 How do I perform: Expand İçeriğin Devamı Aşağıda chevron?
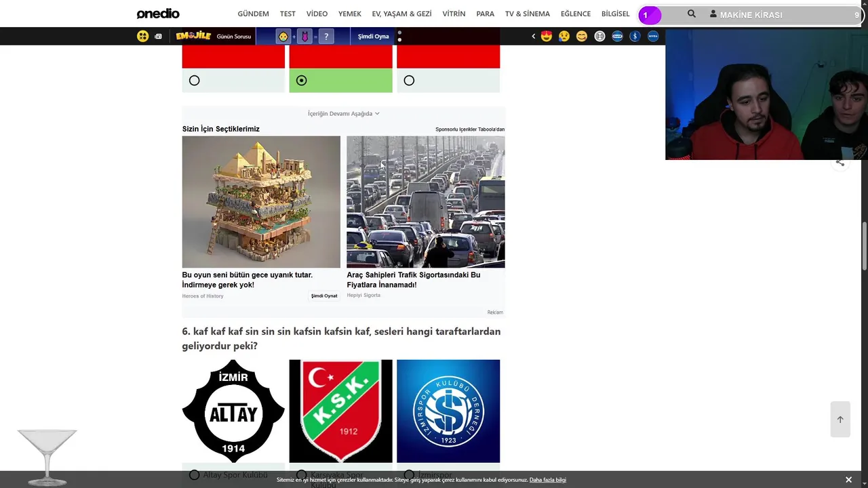(377, 114)
